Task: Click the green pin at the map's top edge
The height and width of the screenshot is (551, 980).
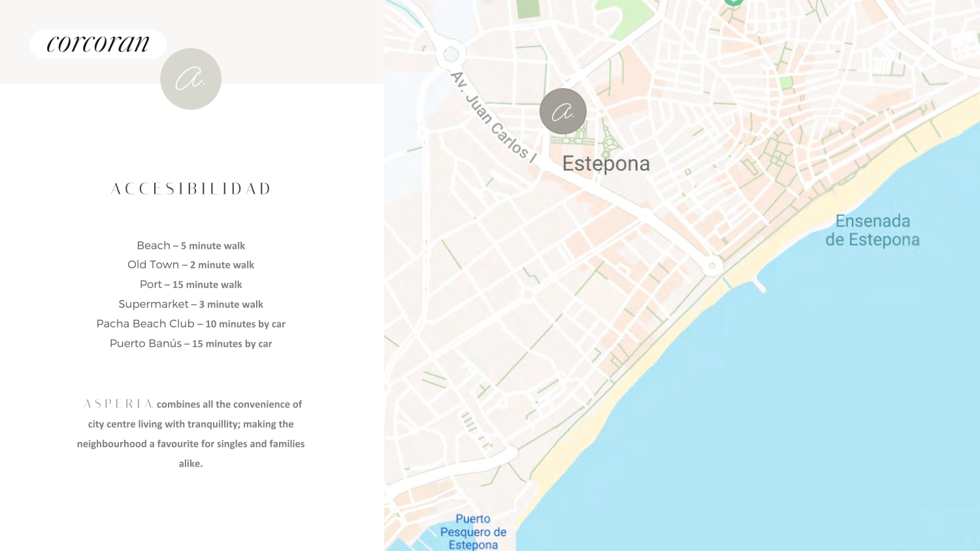Action: (x=733, y=2)
